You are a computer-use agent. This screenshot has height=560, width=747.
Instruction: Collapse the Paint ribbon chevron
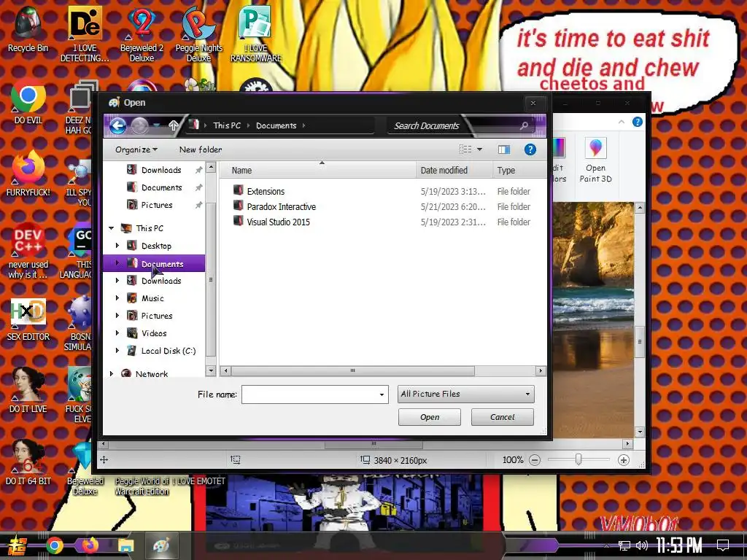point(622,122)
